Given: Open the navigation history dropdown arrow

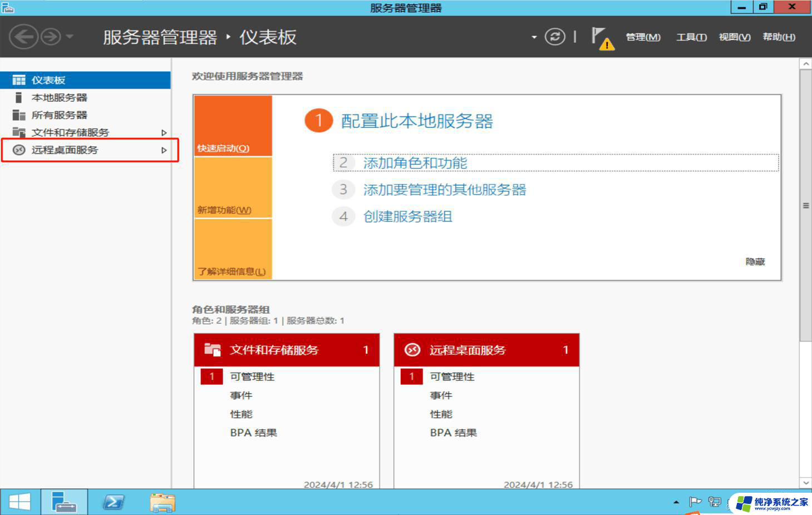Looking at the screenshot, I should point(70,37).
